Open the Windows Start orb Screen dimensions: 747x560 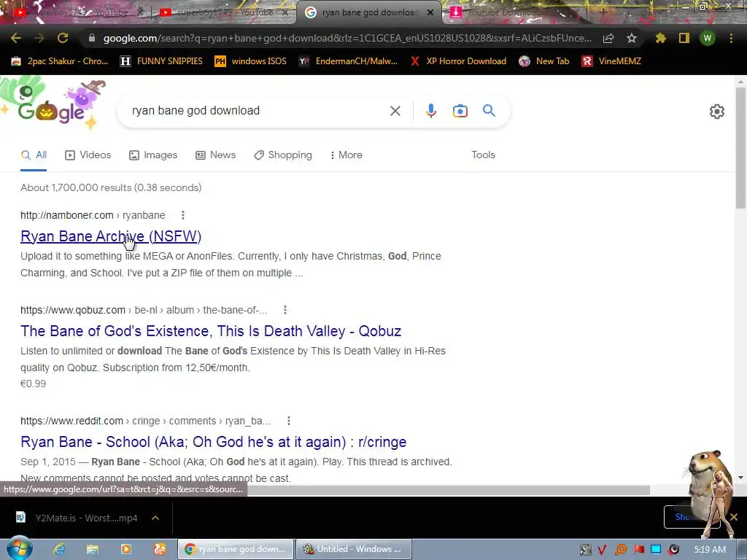[18, 549]
